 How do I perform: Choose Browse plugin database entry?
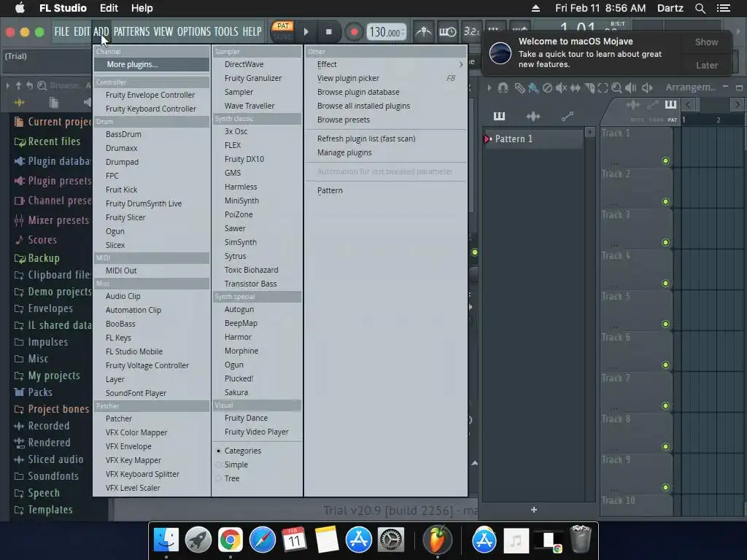(358, 92)
